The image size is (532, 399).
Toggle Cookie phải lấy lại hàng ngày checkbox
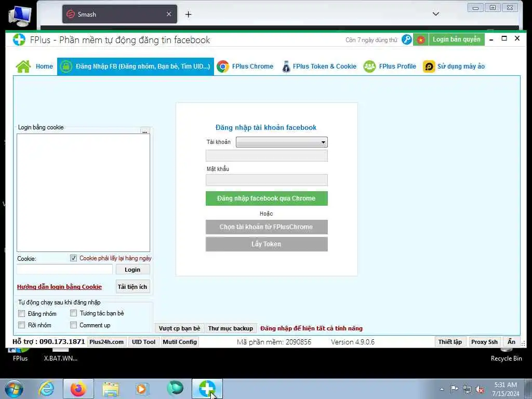point(73,258)
